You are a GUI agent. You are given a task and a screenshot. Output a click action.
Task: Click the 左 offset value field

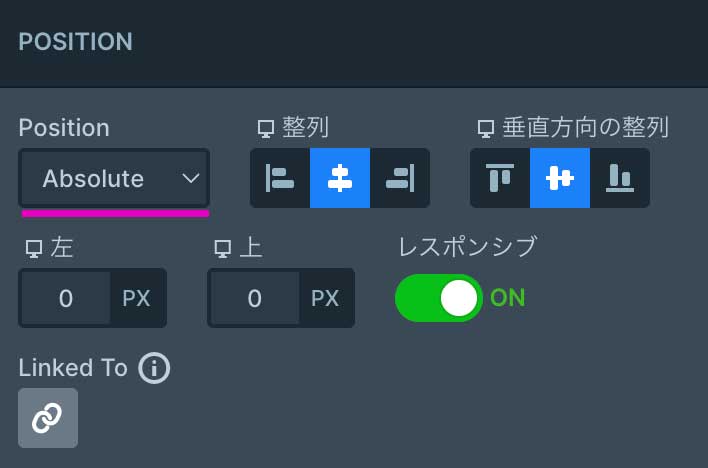65,298
